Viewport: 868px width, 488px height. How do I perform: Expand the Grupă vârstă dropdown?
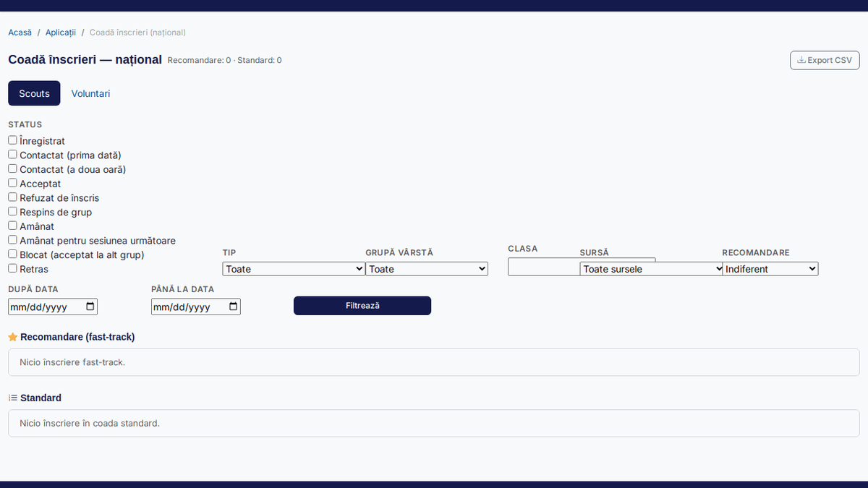427,269
